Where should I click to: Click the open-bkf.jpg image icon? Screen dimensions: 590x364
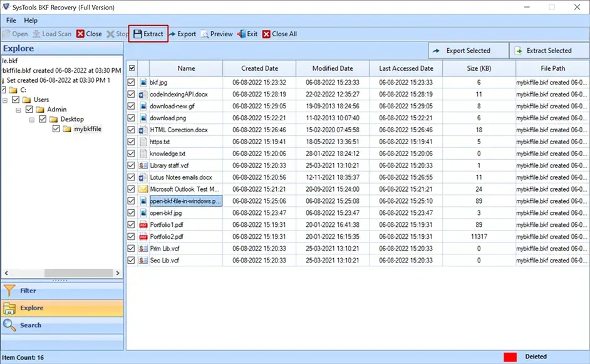[143, 212]
